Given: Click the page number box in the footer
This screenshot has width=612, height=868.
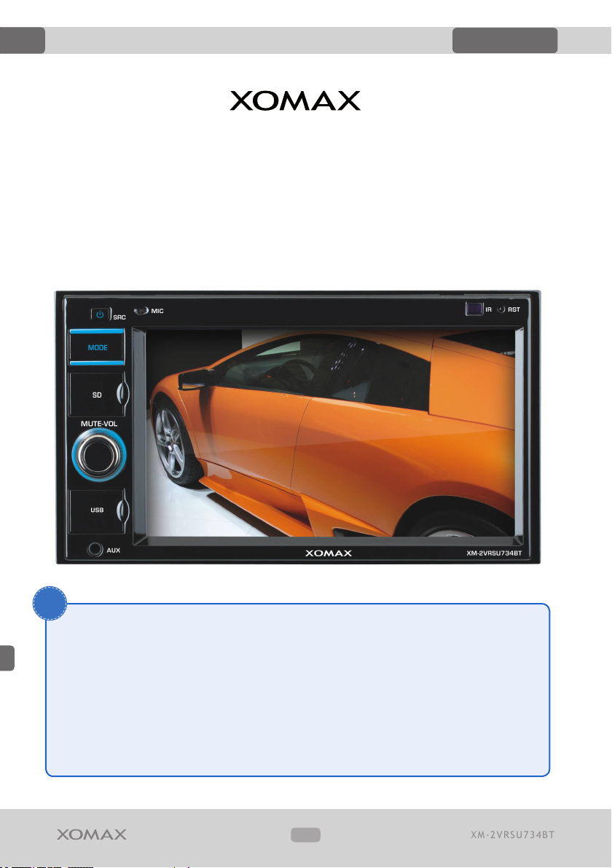Looking at the screenshot, I should pos(306,835).
